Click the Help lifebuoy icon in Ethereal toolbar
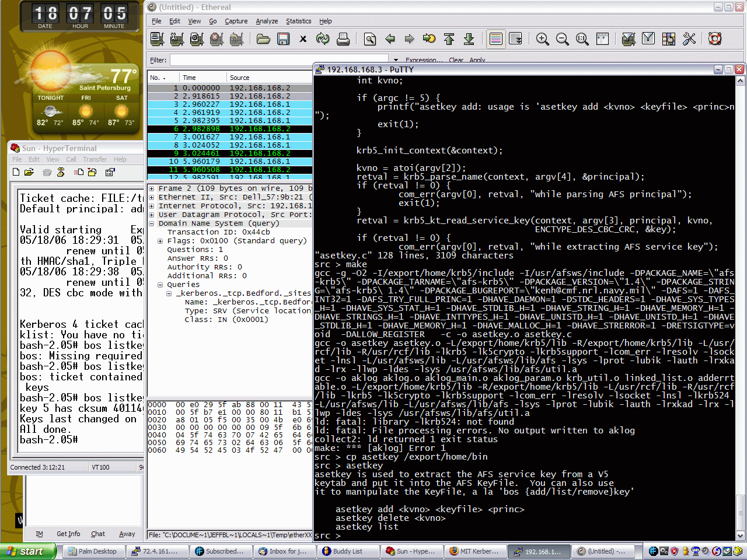Image resolution: width=747 pixels, height=560 pixels. pyautogui.click(x=715, y=39)
